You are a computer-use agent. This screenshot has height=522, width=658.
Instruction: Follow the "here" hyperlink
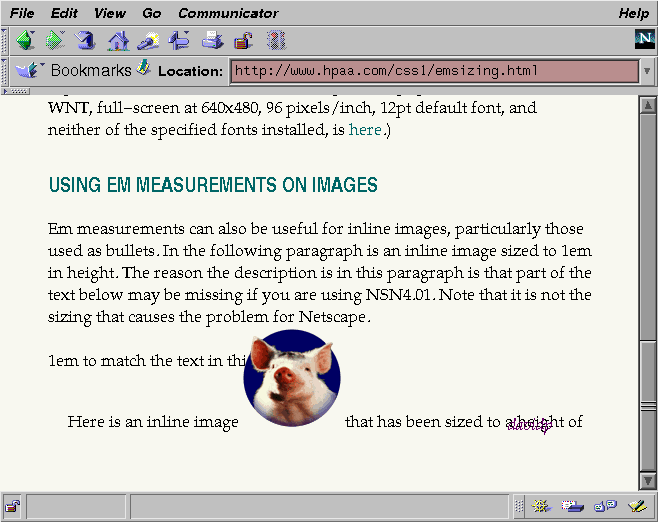(x=364, y=130)
